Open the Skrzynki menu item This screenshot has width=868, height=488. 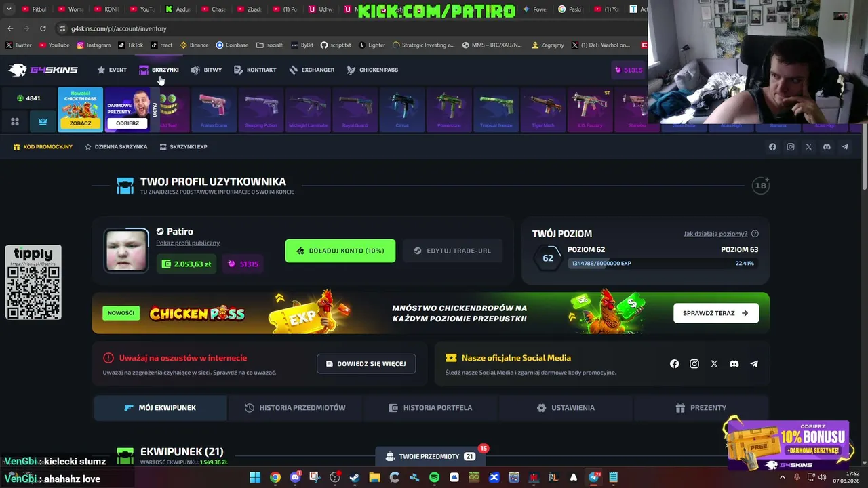(159, 70)
